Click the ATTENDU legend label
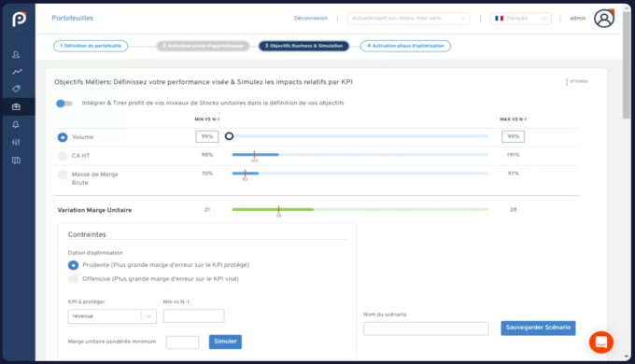Viewport: 635px width, 364px height. pos(579,81)
